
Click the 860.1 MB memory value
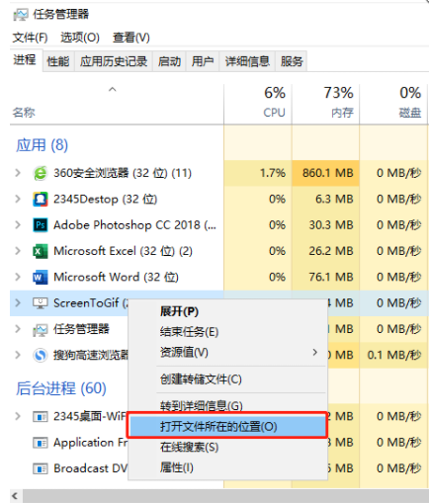tap(328, 173)
